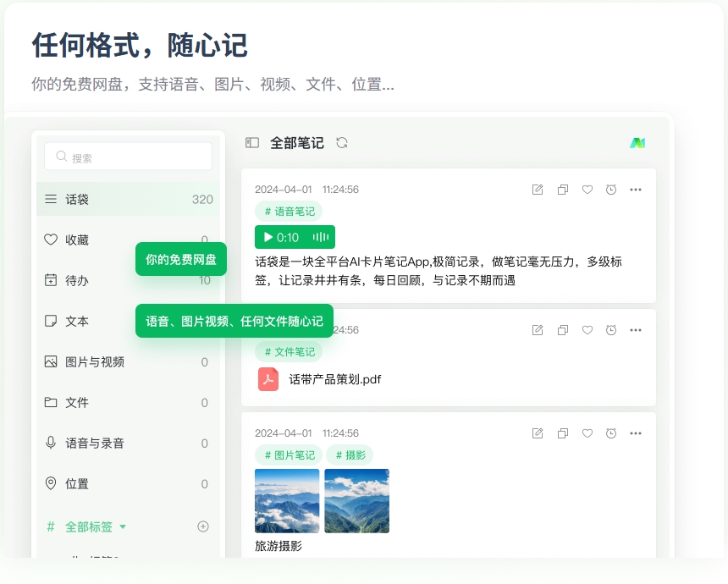Click the green logo icon top right
Screen dimensions: 728x584
tap(637, 143)
